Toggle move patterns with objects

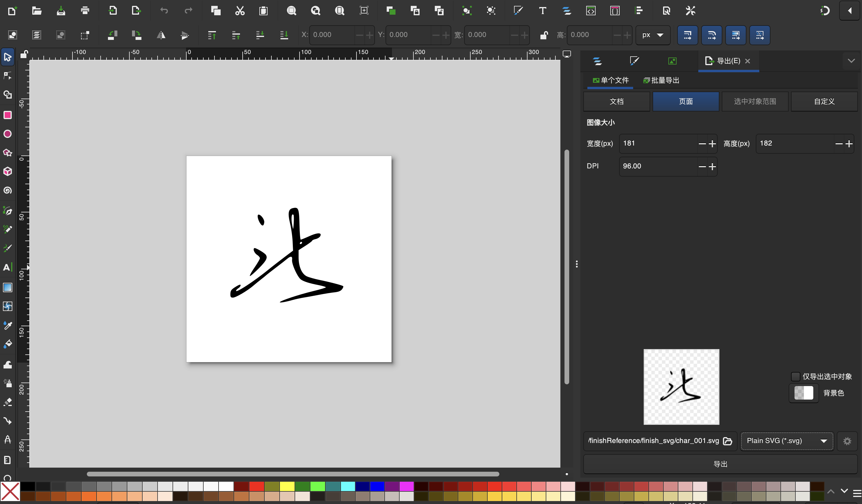click(760, 35)
